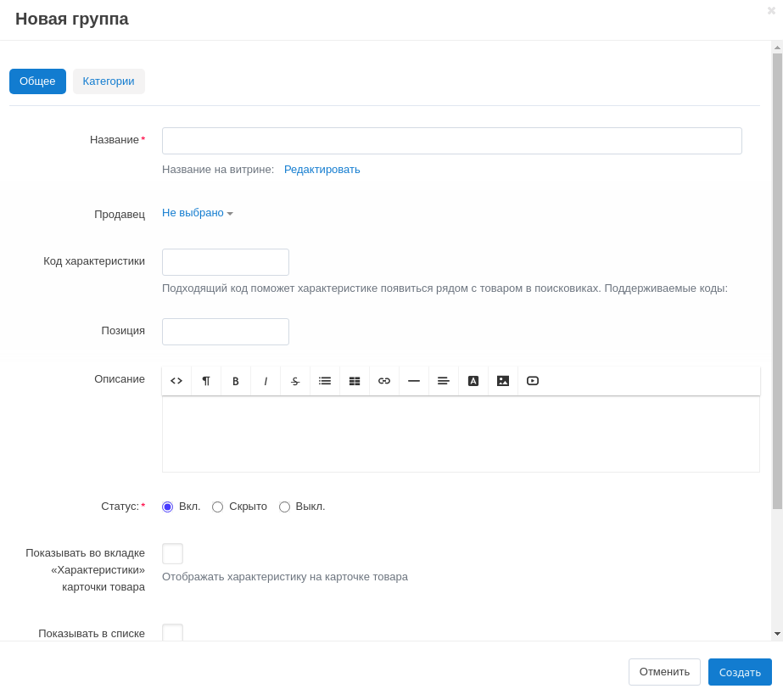Open the Общее tab
Viewport: 783px width, 700px height.
37,81
